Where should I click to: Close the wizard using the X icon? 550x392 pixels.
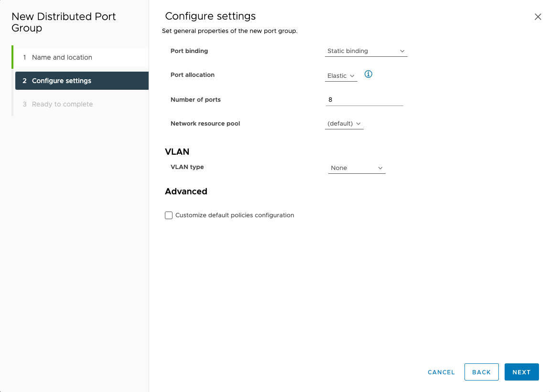click(x=538, y=16)
